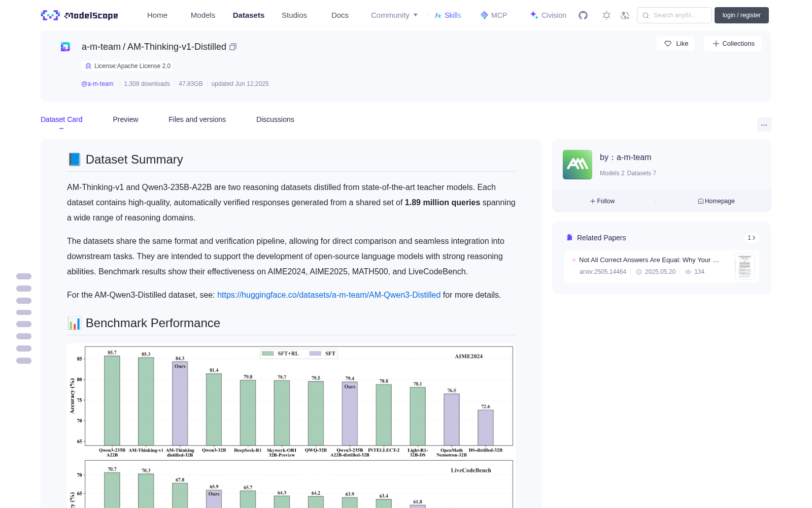Viewport: 812px width, 508px height.
Task: Switch language with the translate icon
Action: [625, 15]
